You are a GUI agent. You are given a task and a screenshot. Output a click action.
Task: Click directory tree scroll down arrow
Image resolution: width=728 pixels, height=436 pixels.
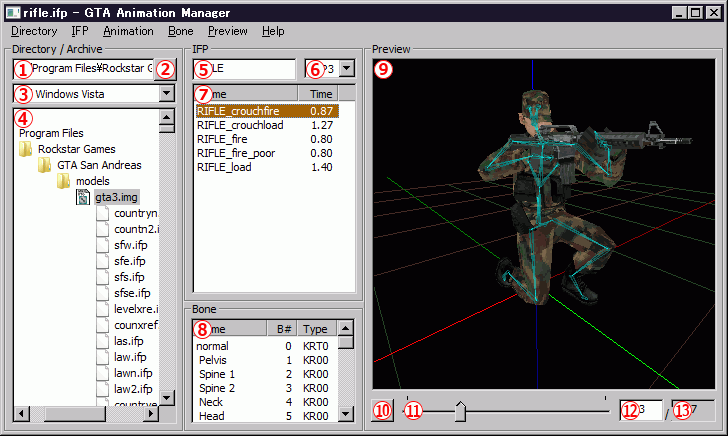[x=167, y=397]
